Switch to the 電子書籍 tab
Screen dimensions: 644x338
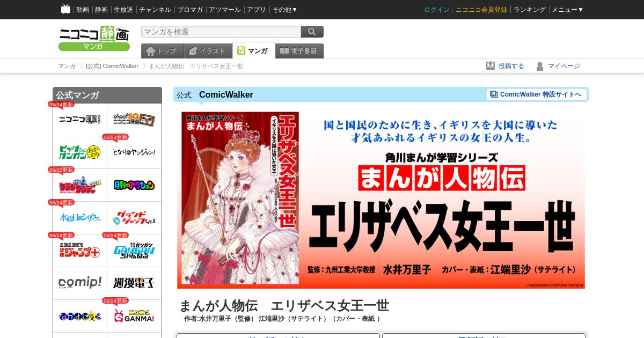(x=299, y=51)
